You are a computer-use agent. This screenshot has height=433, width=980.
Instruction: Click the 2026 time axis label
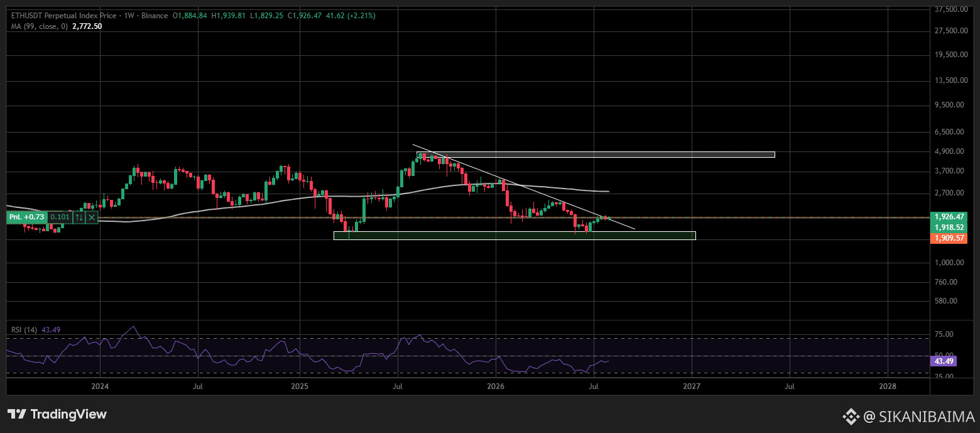pos(496,386)
